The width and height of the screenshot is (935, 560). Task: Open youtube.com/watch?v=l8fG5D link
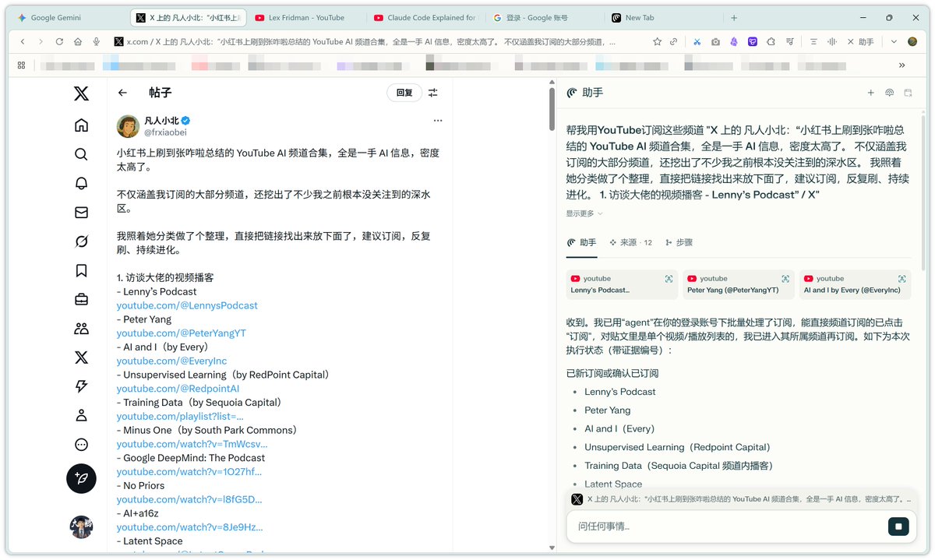189,499
